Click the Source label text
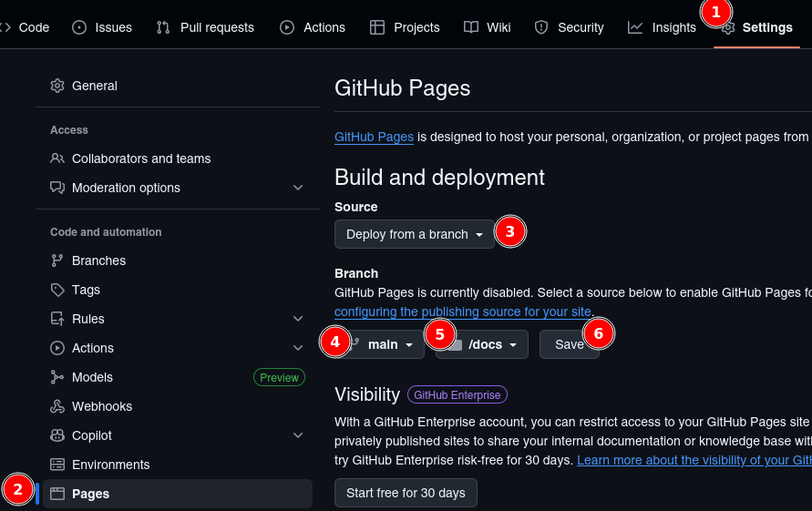812x511 pixels. [355, 207]
